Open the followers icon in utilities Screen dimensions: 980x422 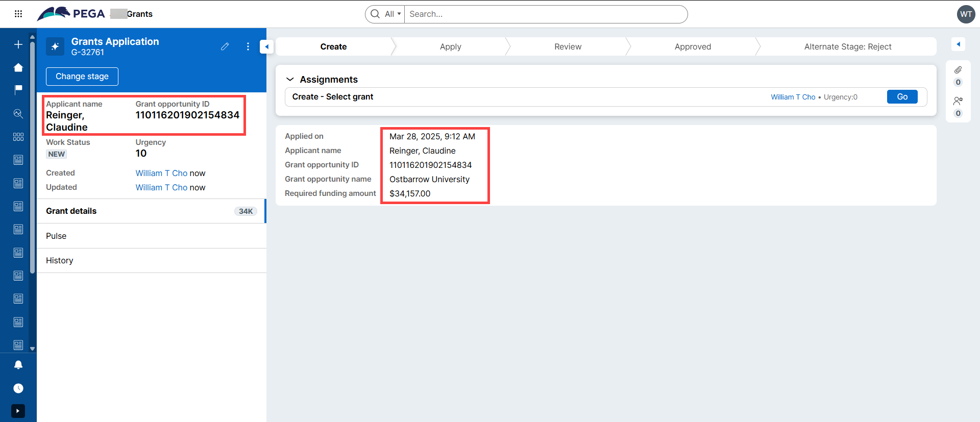tap(958, 101)
